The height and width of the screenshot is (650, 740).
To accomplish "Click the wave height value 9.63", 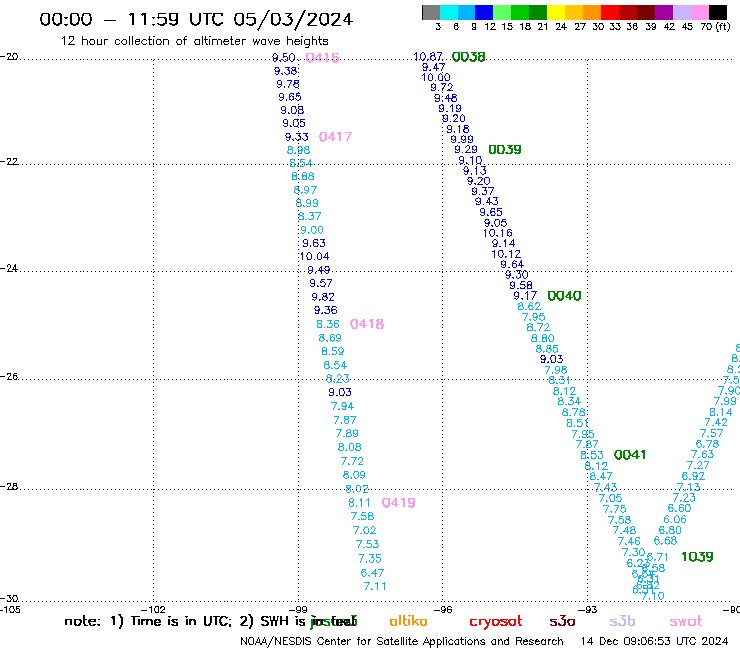I will (x=314, y=243).
